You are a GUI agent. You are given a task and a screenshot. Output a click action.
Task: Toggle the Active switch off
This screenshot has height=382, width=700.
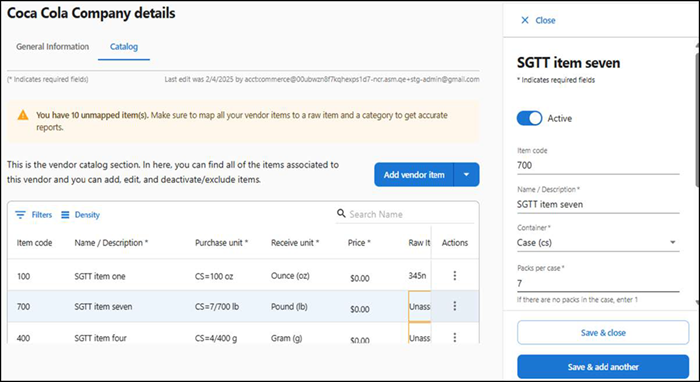[529, 118]
